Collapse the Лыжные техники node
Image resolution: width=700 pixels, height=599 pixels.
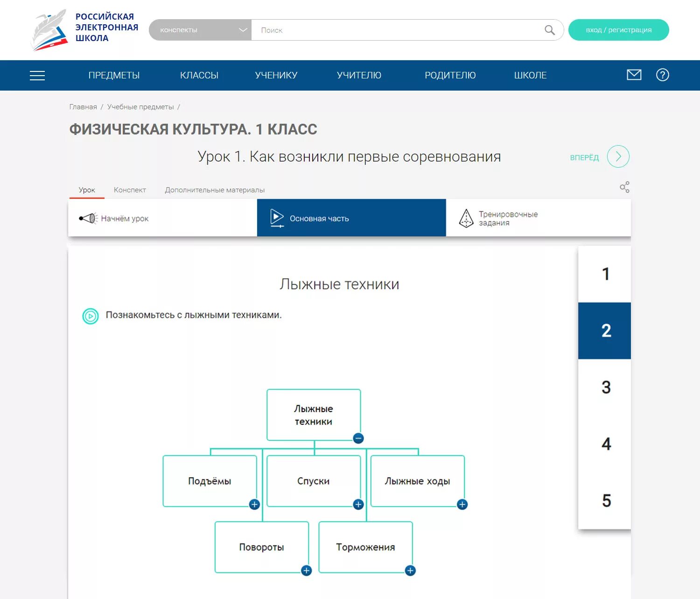(358, 438)
